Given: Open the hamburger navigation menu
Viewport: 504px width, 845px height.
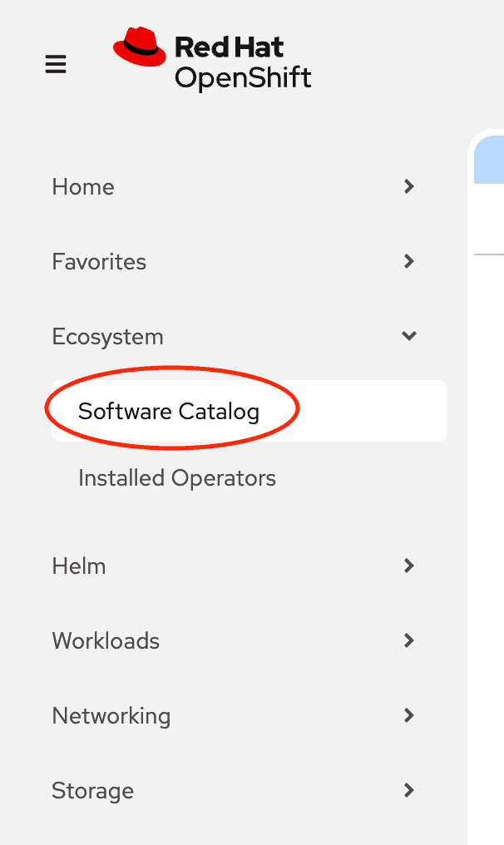Looking at the screenshot, I should click(x=55, y=63).
